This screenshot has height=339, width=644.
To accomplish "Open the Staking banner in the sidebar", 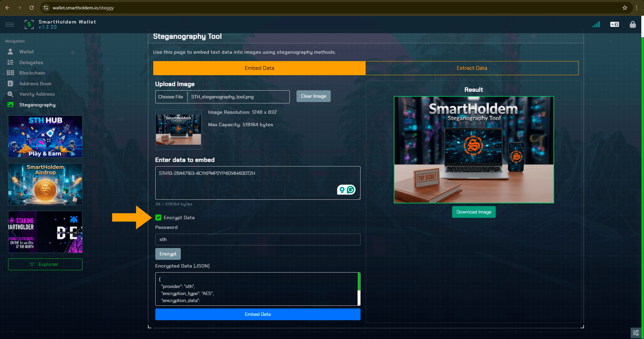I will pos(45,232).
